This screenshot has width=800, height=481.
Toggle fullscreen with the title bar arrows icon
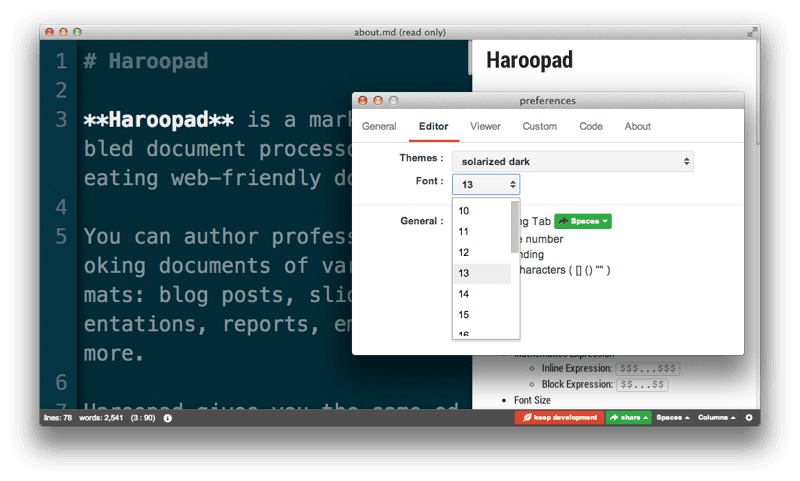pyautogui.click(x=751, y=32)
